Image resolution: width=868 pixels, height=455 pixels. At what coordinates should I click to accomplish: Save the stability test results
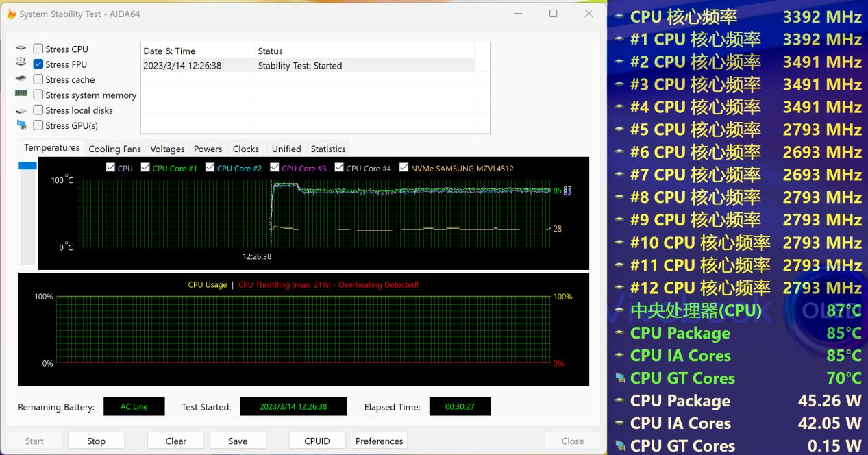pos(238,441)
